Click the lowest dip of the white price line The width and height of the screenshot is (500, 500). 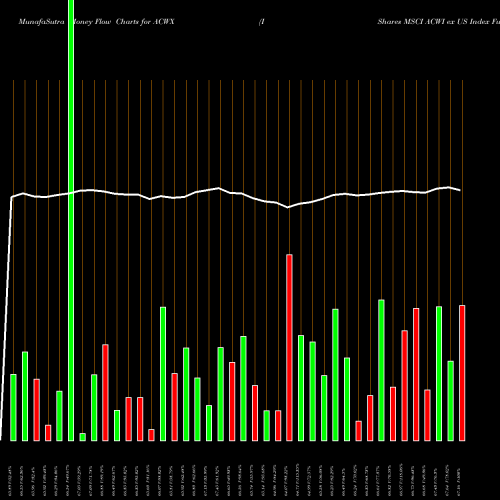(x=288, y=207)
